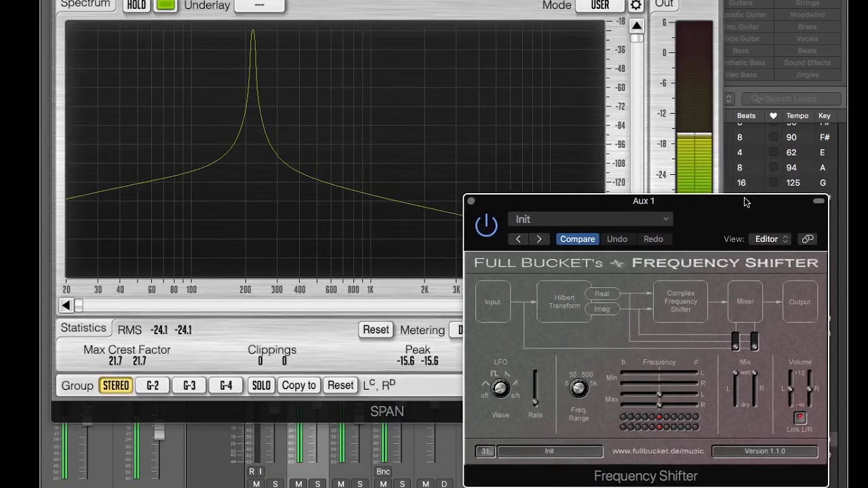Click Copy to button
Viewport: 868px width, 488px height.
[299, 386]
